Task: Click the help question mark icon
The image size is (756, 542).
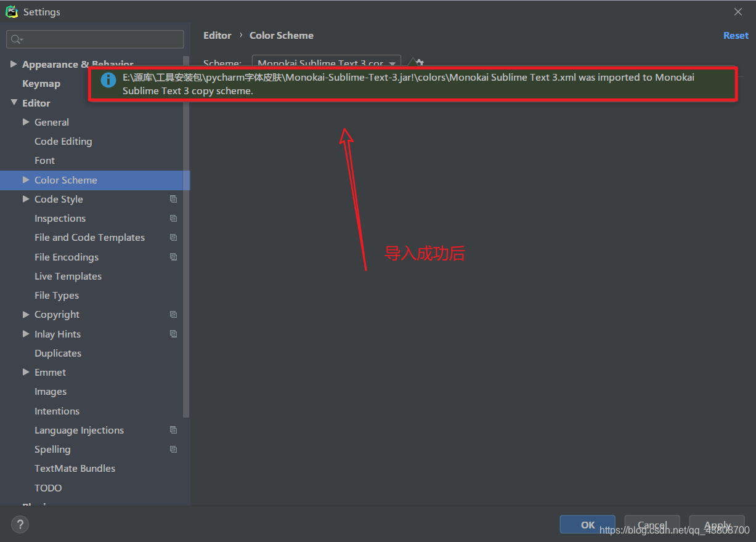Action: (x=20, y=525)
